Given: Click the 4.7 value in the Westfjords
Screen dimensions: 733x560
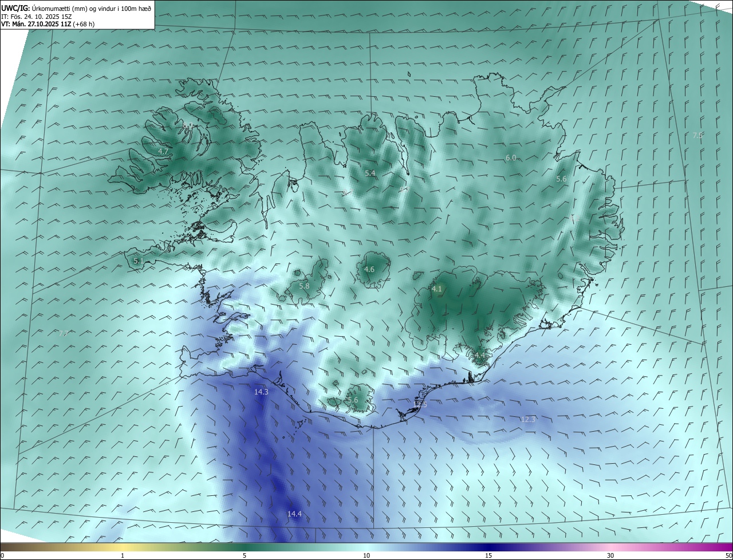Looking at the screenshot, I should tap(163, 152).
